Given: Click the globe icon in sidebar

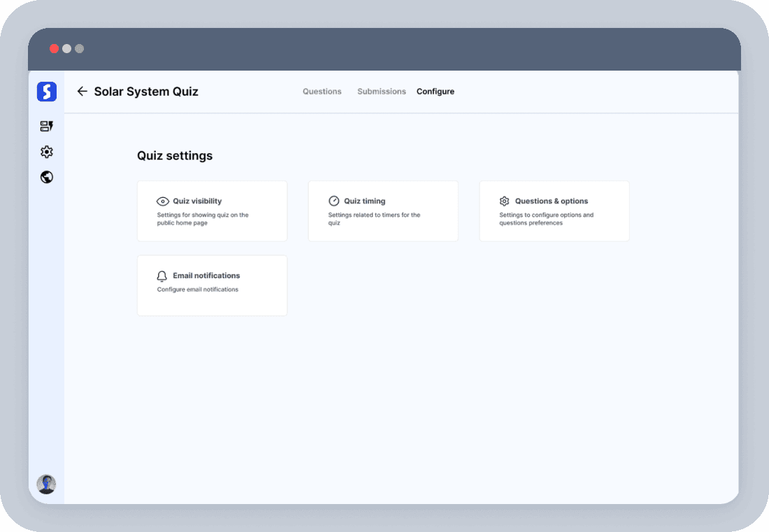Looking at the screenshot, I should coord(47,177).
